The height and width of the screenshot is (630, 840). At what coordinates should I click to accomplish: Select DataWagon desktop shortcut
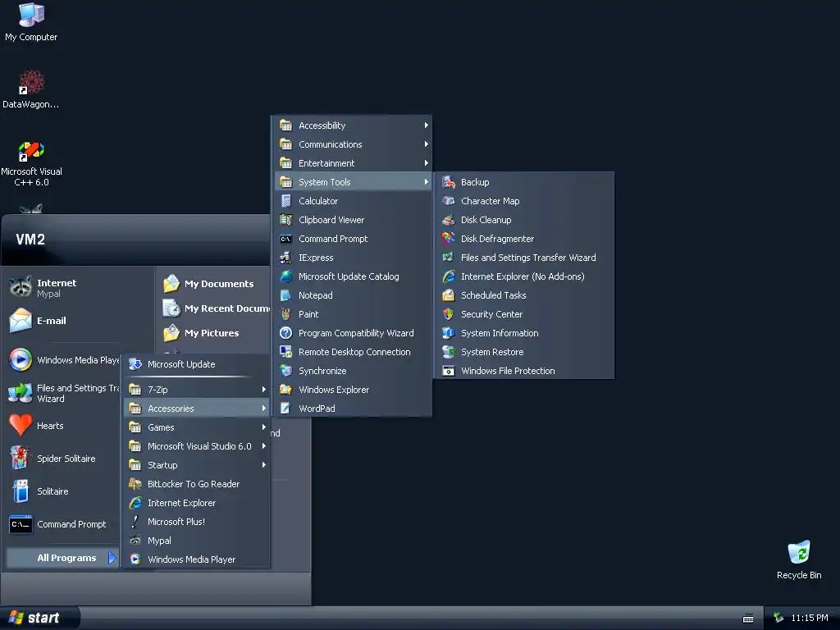pos(31,89)
